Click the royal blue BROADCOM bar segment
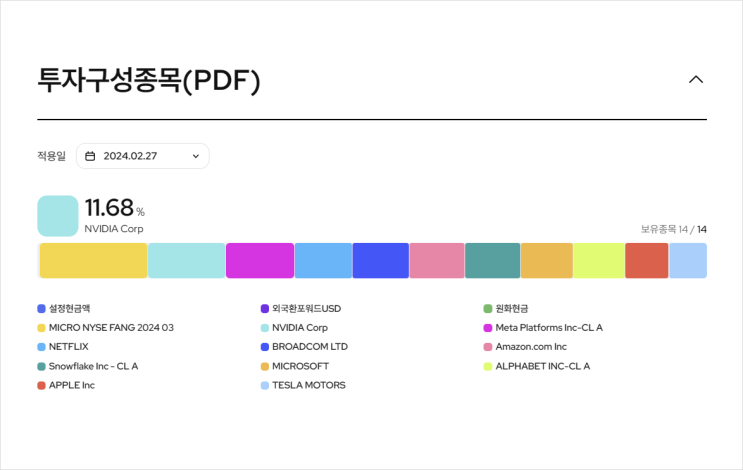The image size is (743, 470). click(x=381, y=261)
